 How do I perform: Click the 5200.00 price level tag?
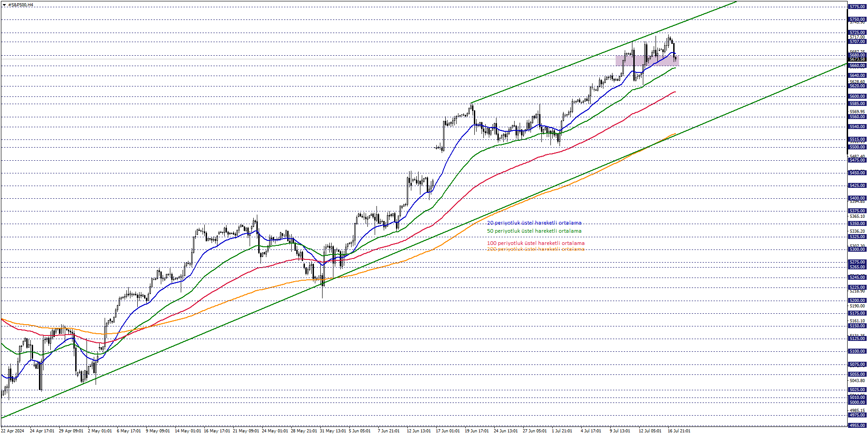pos(857,301)
